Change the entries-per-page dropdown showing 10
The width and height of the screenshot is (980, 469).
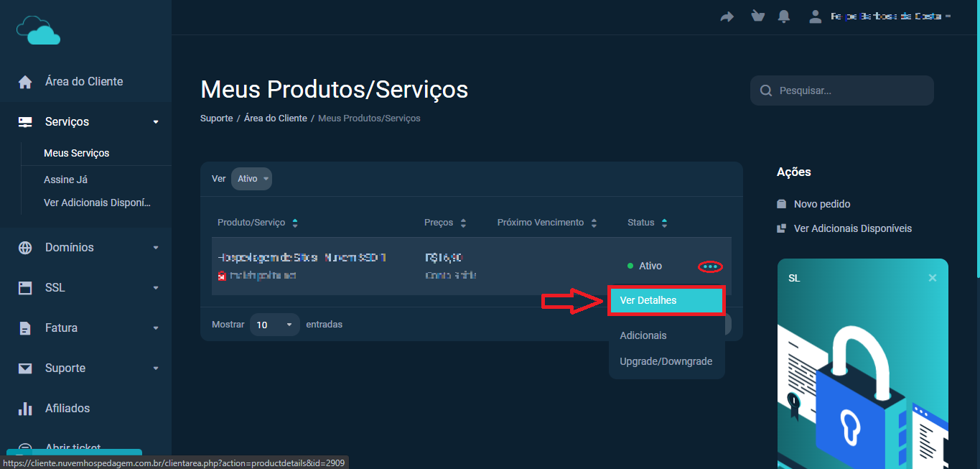click(275, 325)
